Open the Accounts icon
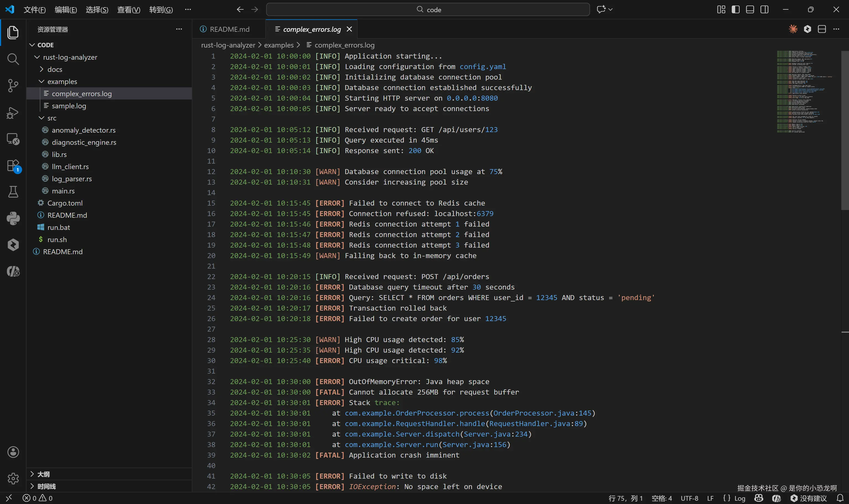849x504 pixels. [13, 452]
